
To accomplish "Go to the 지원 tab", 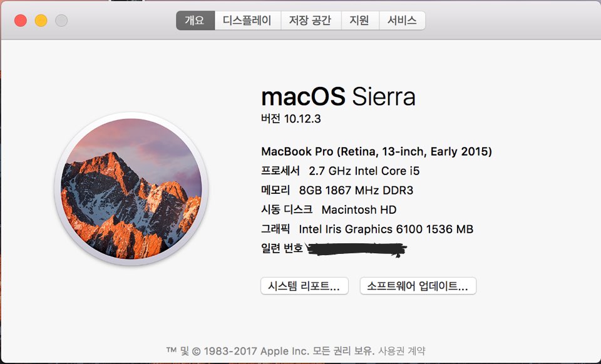I will tap(359, 20).
